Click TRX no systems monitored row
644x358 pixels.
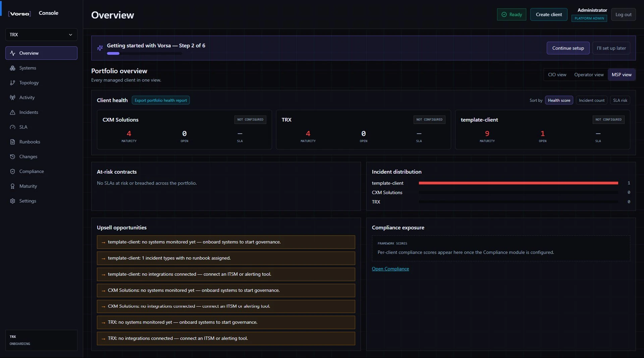[x=226, y=322]
